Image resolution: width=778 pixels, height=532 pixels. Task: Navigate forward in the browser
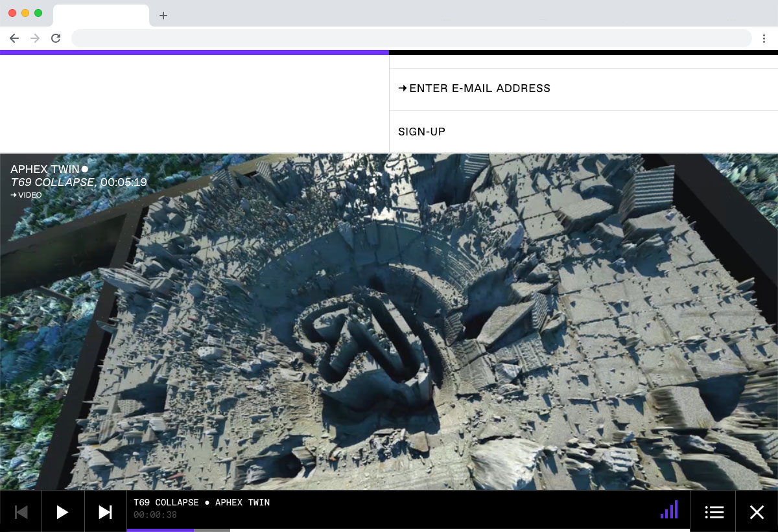(35, 38)
